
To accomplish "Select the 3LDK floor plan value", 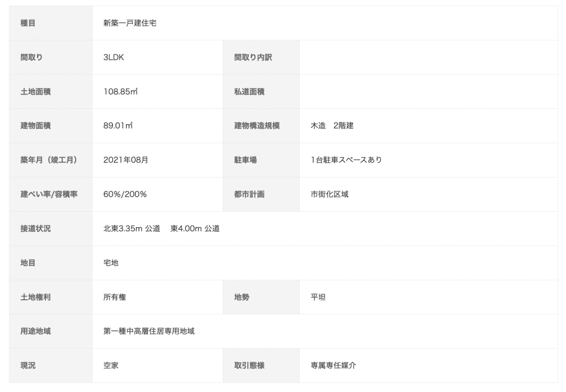I will click(114, 58).
